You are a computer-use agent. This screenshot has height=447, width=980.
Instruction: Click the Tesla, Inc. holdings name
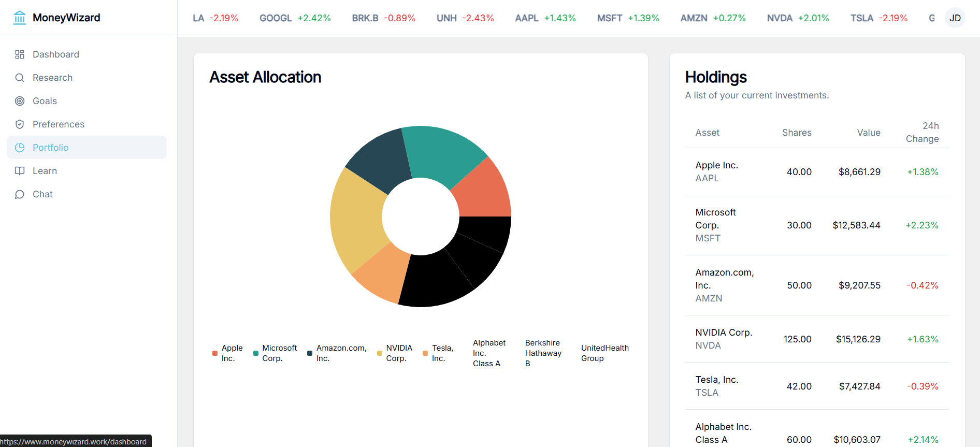[717, 380]
